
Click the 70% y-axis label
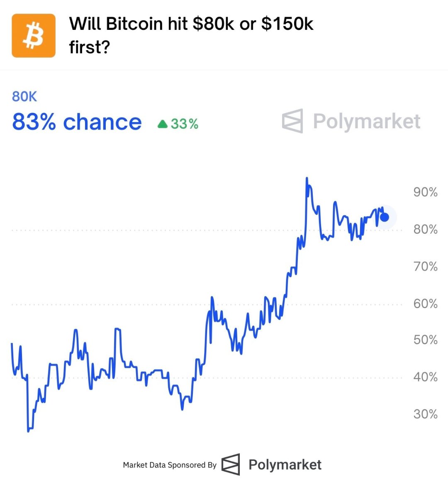coord(425,266)
